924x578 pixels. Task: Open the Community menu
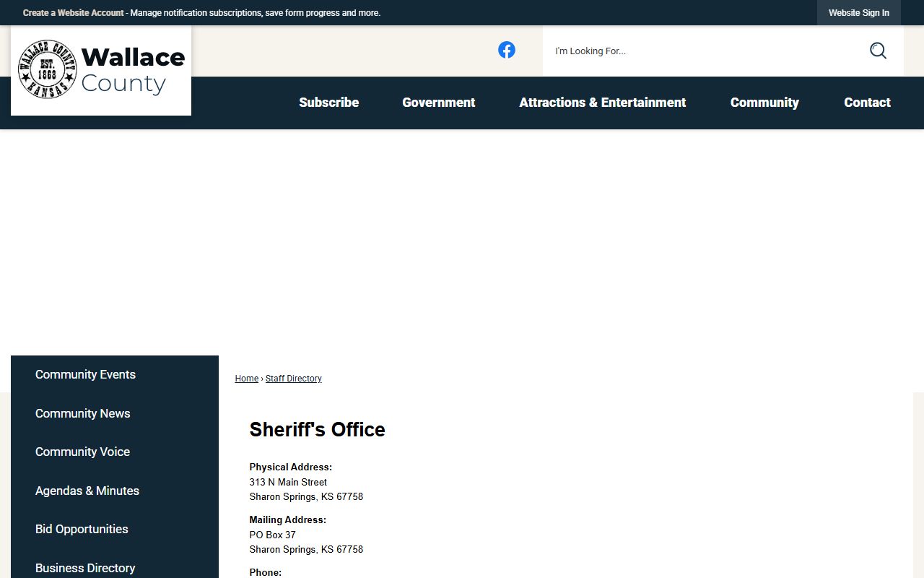point(764,103)
